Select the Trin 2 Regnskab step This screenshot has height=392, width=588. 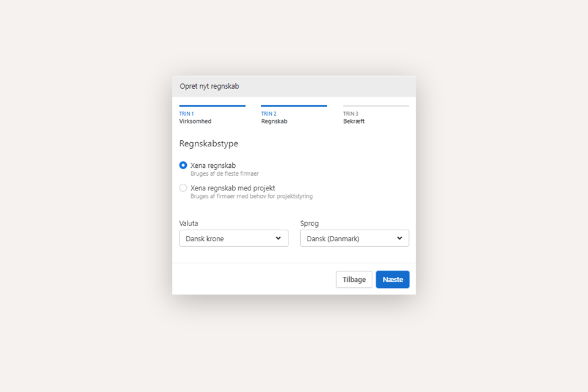coord(274,118)
